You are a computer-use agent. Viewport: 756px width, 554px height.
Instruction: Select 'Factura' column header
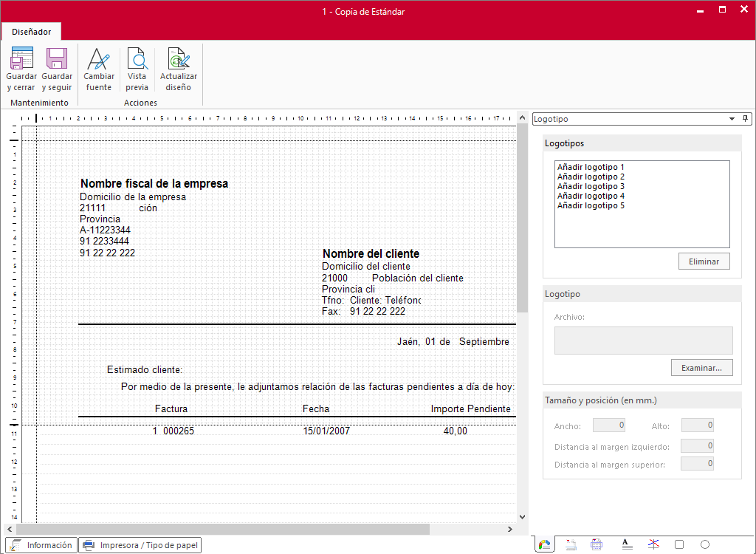coord(171,408)
